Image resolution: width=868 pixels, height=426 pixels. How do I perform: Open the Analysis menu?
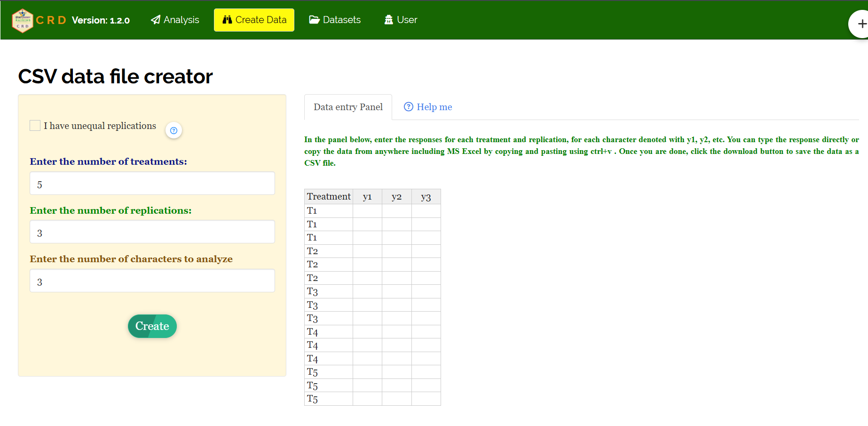click(175, 20)
